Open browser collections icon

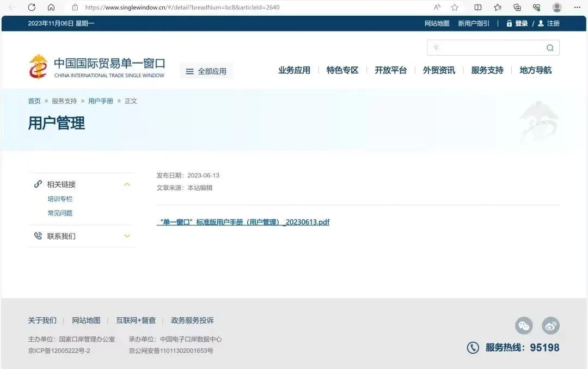(517, 7)
